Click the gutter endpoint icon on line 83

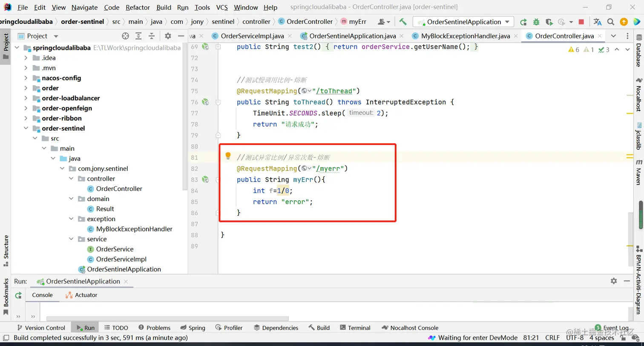[205, 180]
